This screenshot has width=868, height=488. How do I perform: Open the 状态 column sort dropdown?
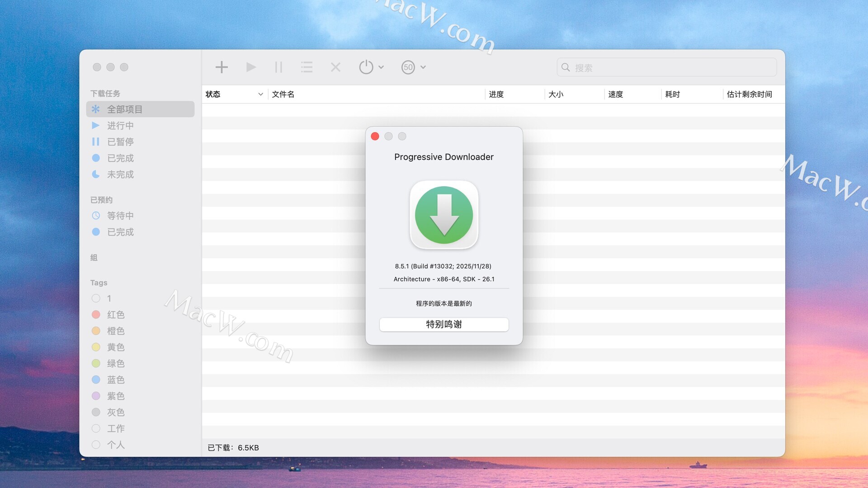click(x=260, y=94)
